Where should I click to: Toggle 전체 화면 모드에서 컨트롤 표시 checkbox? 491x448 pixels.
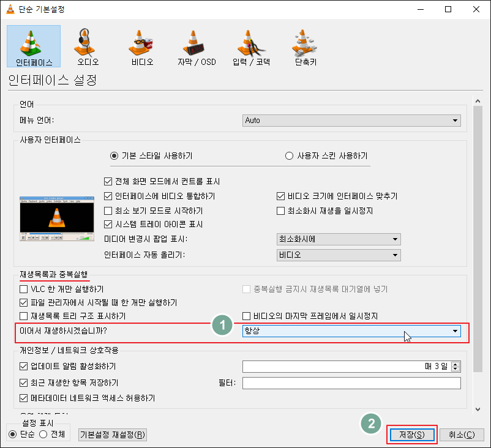tap(108, 181)
